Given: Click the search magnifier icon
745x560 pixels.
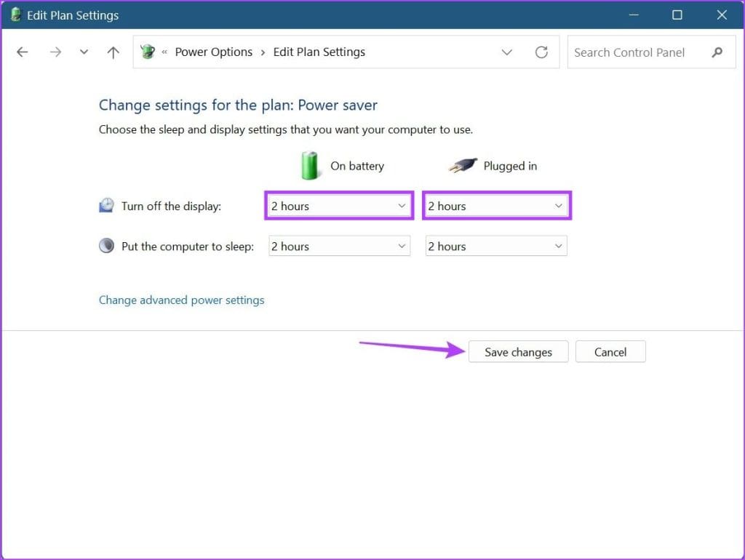Looking at the screenshot, I should pyautogui.click(x=717, y=52).
